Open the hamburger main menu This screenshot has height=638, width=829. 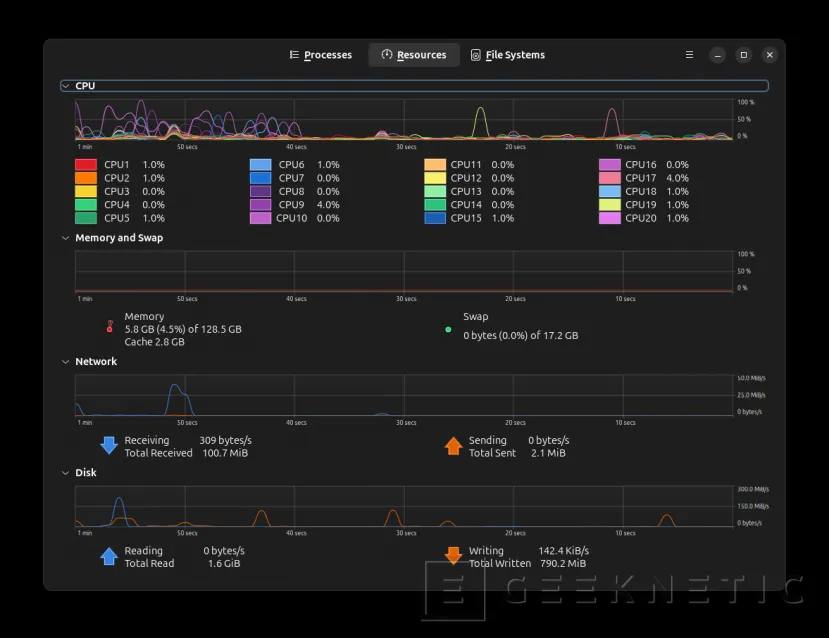689,55
